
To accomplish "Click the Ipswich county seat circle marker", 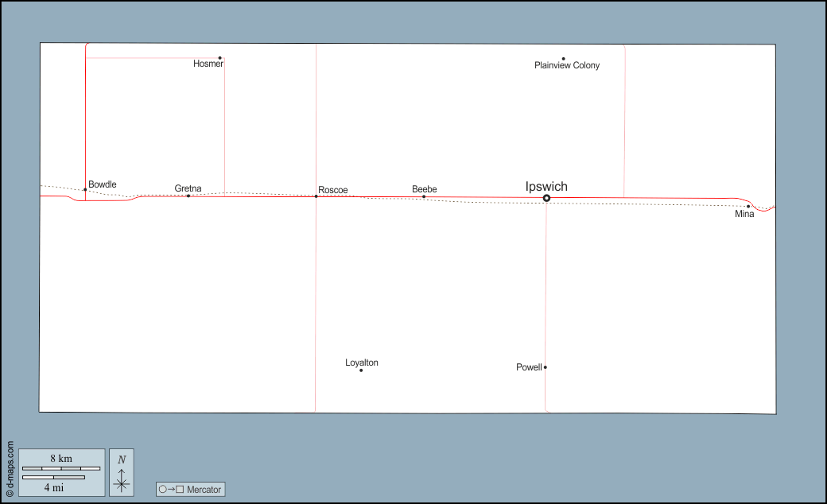I will pyautogui.click(x=546, y=198).
